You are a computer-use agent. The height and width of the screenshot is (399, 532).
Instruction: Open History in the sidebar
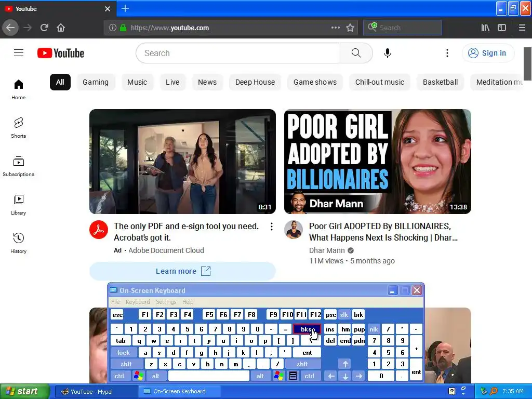pyautogui.click(x=19, y=243)
